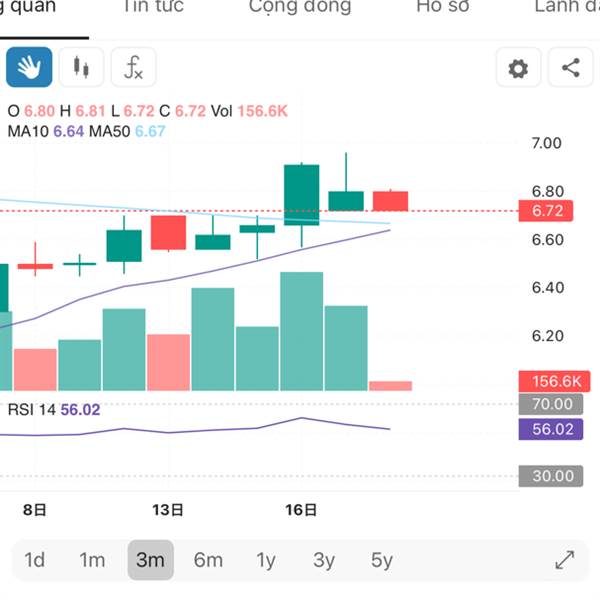The width and height of the screenshot is (600, 600).
Task: Click the share icon
Action: (x=570, y=68)
